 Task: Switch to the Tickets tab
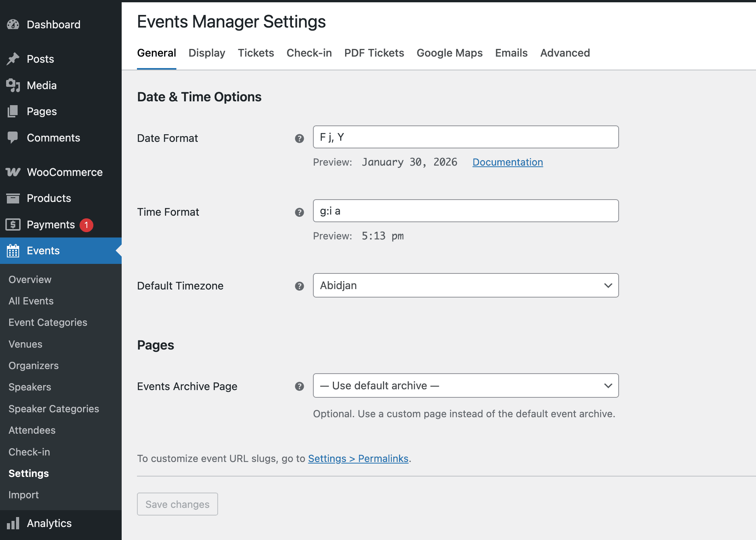[256, 53]
